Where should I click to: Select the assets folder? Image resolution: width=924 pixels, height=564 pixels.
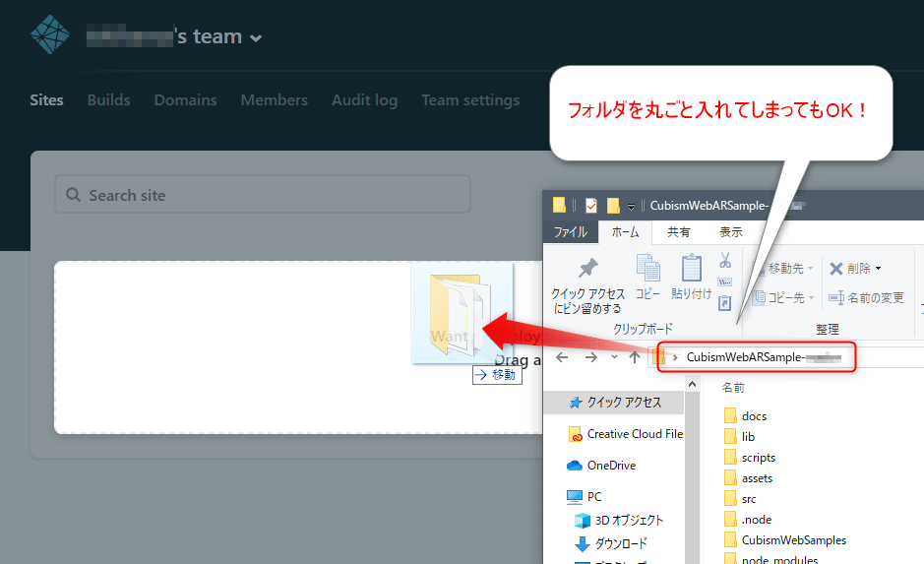(749, 478)
